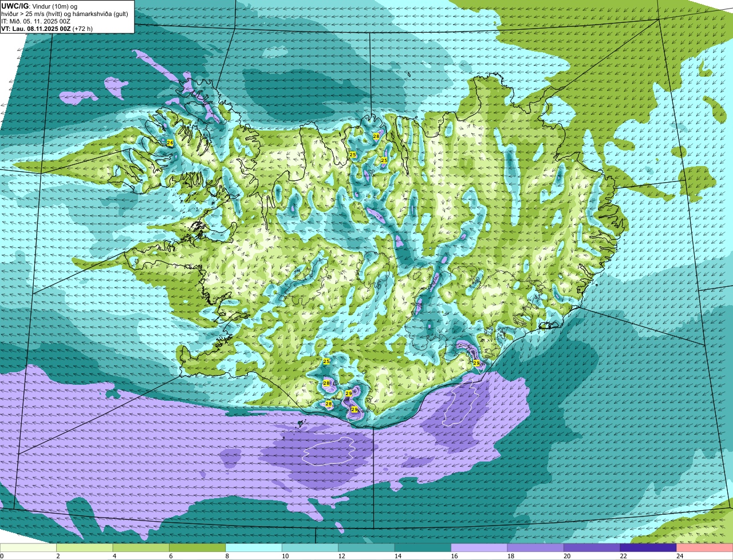
Task: Select the 'IT: Mið. 05. 11. 2025 00Z' line
Action: 36,21
